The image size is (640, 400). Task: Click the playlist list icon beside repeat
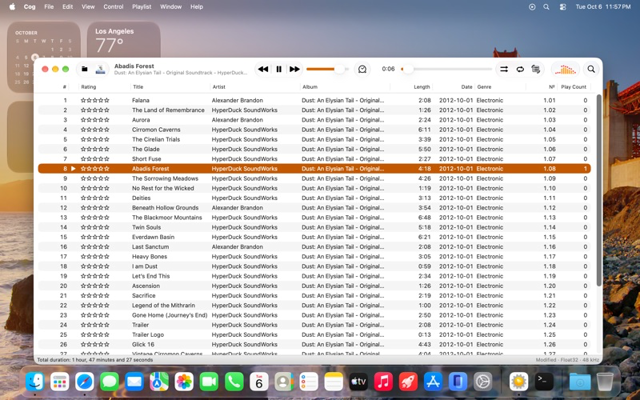536,69
